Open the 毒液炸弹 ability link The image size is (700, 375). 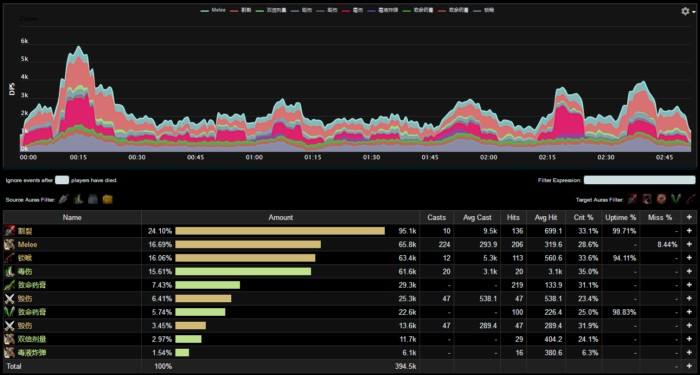click(x=32, y=353)
